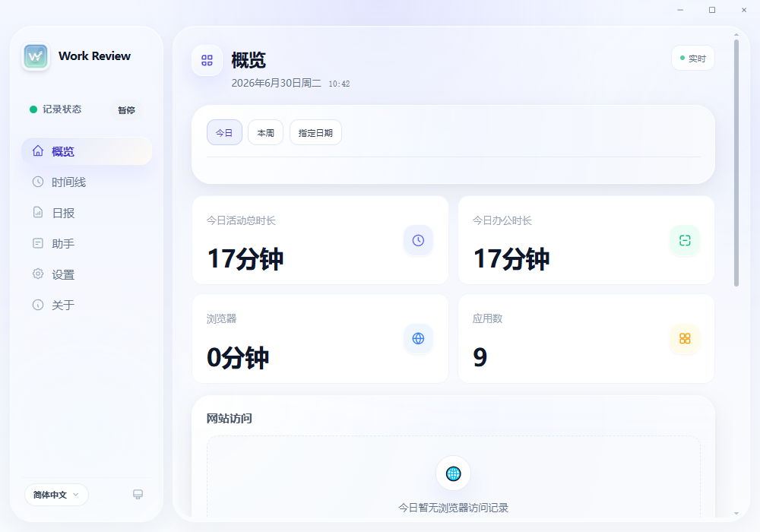This screenshot has width=760, height=532.
Task: Choose the 指定日期 filter
Action: click(315, 132)
